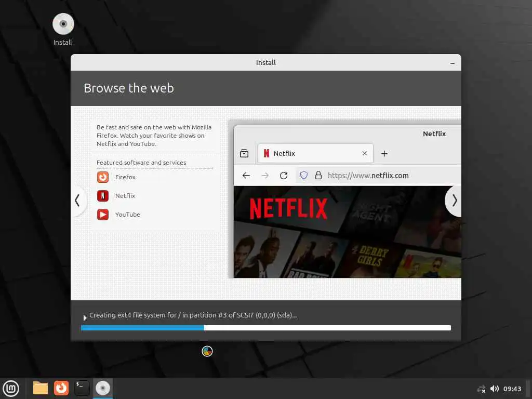
Task: Click the installation progress bar
Action: tap(266, 328)
